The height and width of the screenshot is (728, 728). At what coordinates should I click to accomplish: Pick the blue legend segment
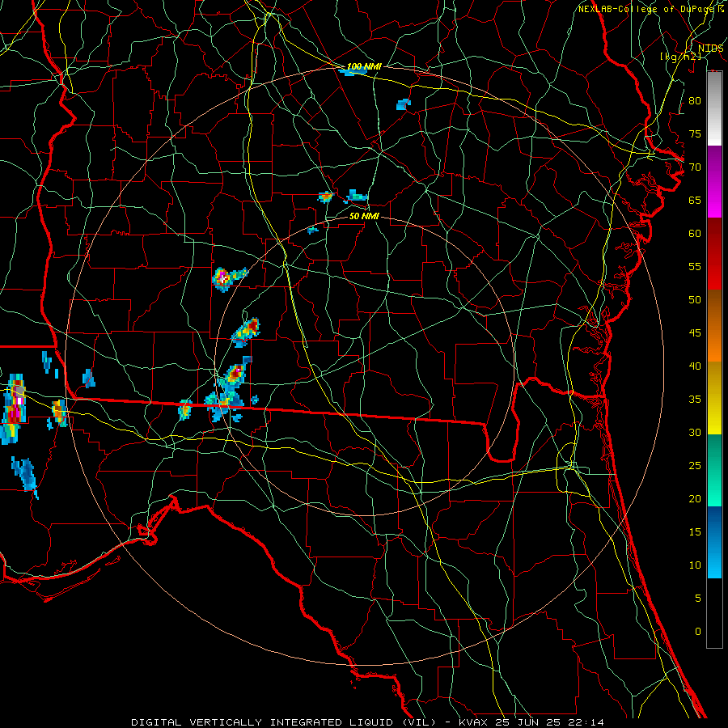714,542
